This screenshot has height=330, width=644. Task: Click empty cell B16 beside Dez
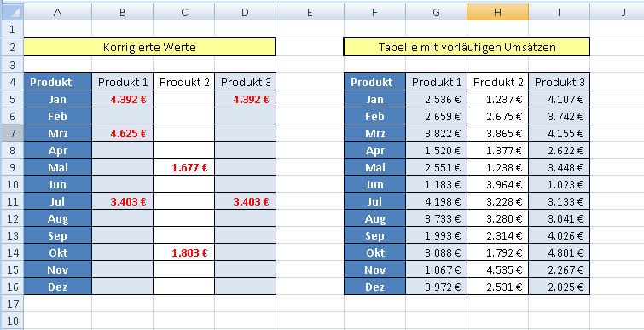[122, 287]
